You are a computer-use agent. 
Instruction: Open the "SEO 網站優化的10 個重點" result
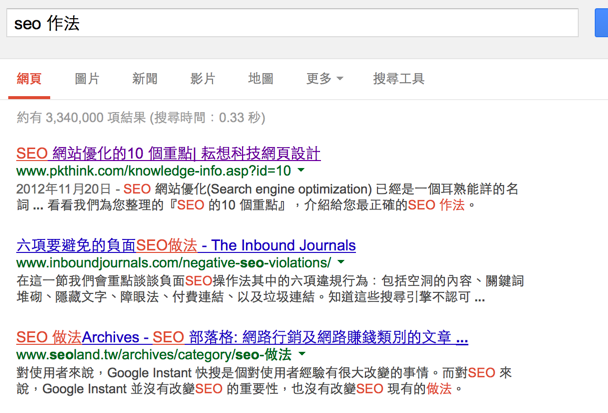[168, 153]
